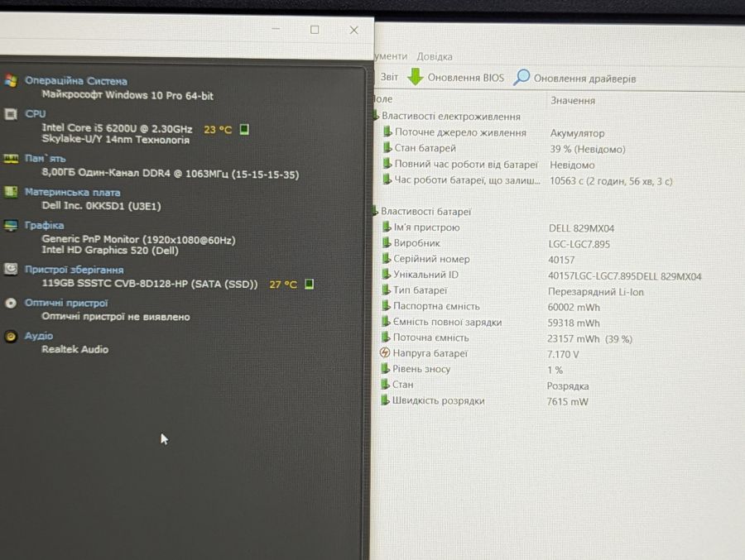Click the Звіт toolbar button
This screenshot has width=745, height=560.
tap(389, 77)
